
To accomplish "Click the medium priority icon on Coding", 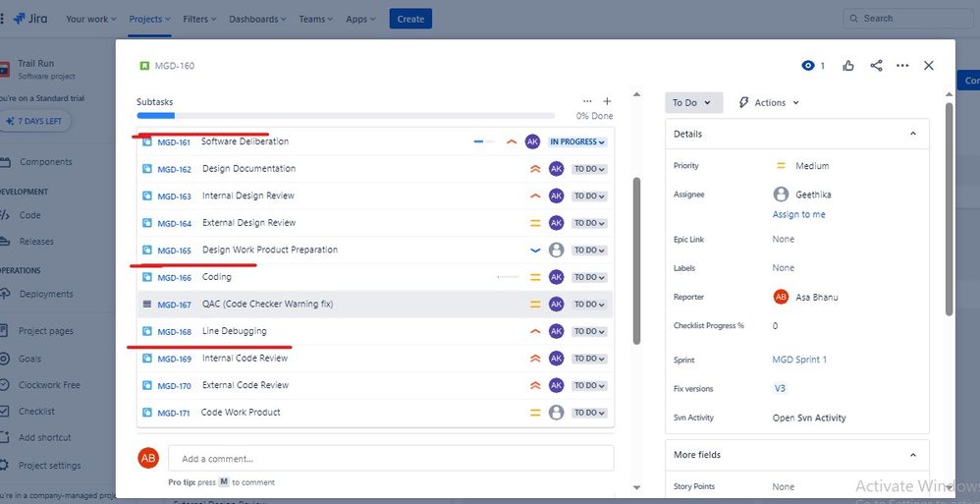I will click(x=535, y=277).
